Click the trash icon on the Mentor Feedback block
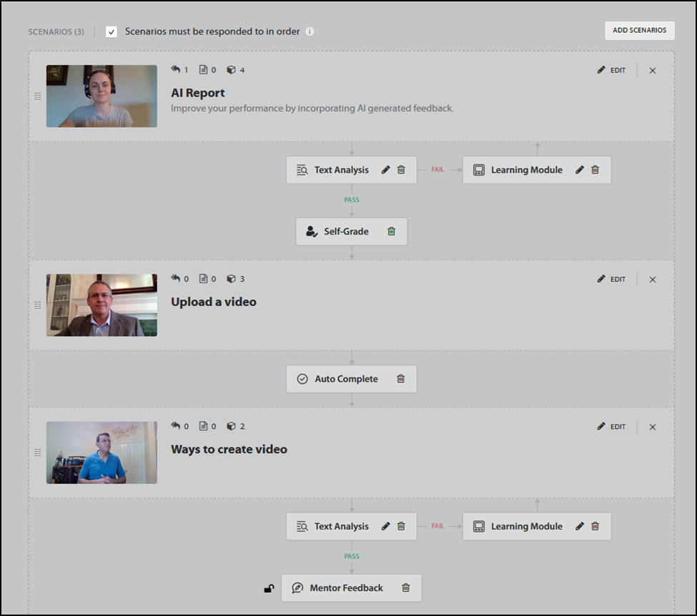Image resolution: width=697 pixels, height=616 pixels. click(x=406, y=587)
